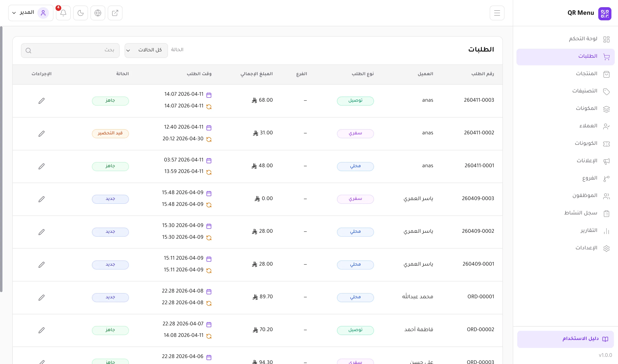Edit order ORD-00002 with pencil icon
Viewport: 618px width, 364px height.
point(42,330)
